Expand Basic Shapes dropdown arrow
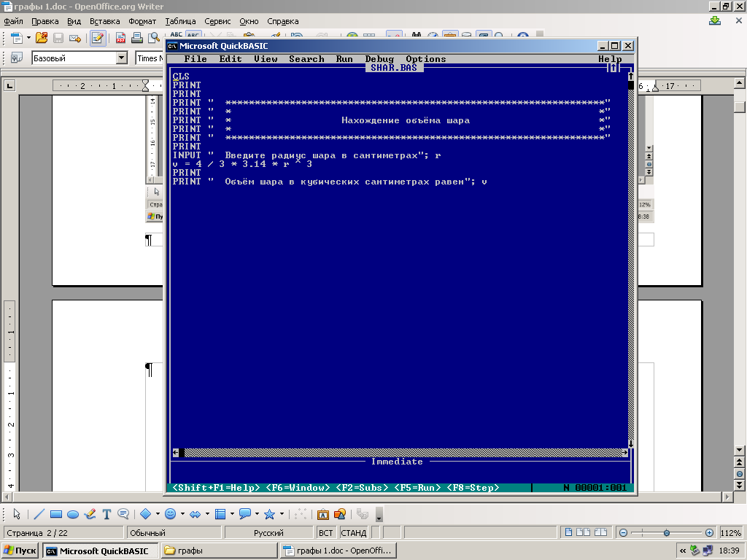 click(158, 514)
